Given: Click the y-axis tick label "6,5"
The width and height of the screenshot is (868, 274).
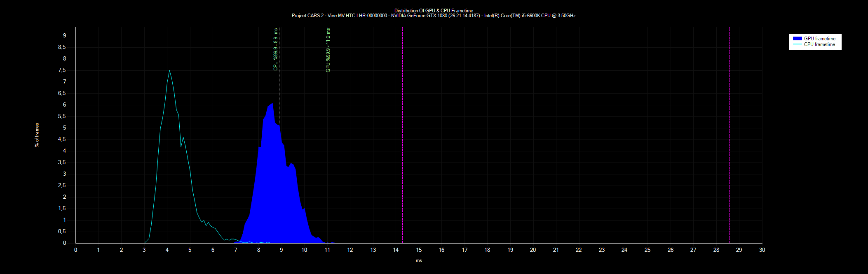Looking at the screenshot, I should pyautogui.click(x=62, y=93).
